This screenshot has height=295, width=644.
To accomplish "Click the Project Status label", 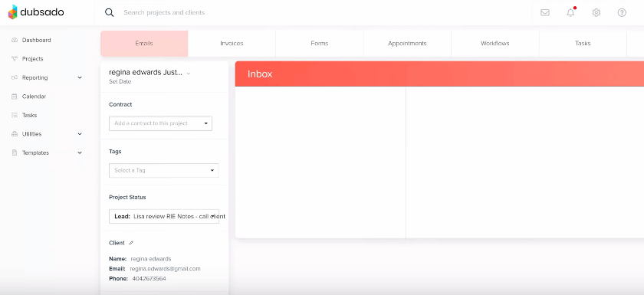I will pyautogui.click(x=127, y=198).
